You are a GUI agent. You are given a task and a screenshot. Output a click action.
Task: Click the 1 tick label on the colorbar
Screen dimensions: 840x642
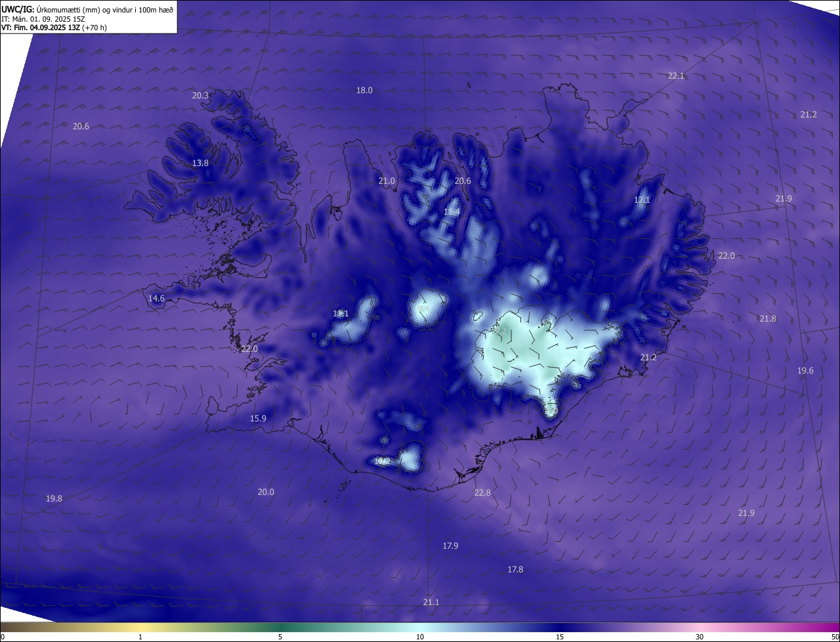click(x=140, y=637)
